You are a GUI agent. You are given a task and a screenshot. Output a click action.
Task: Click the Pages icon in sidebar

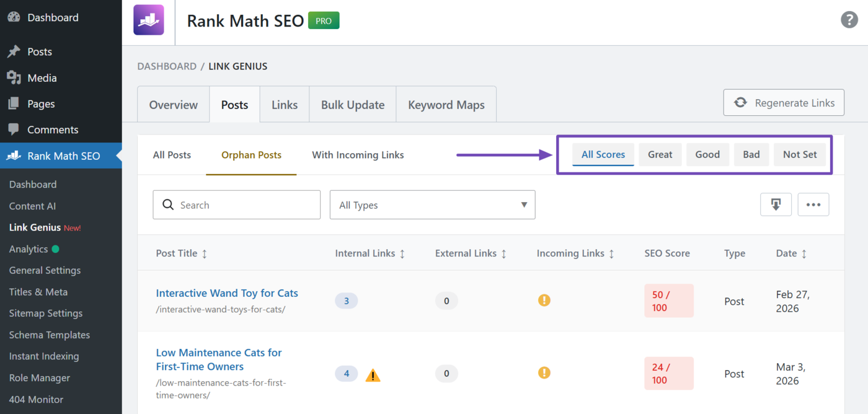point(14,103)
